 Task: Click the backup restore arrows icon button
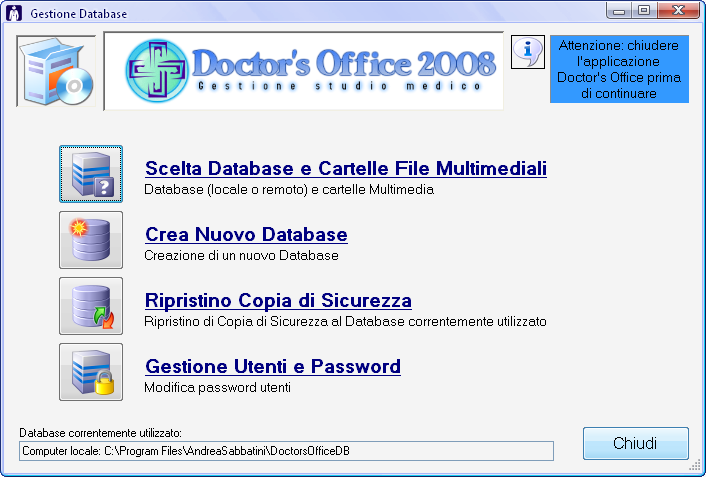tap(91, 306)
